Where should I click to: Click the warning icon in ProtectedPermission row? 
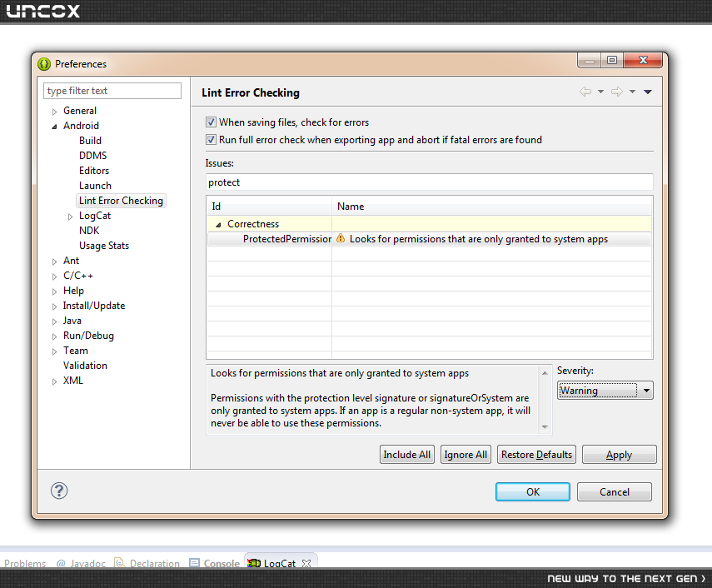point(341,238)
